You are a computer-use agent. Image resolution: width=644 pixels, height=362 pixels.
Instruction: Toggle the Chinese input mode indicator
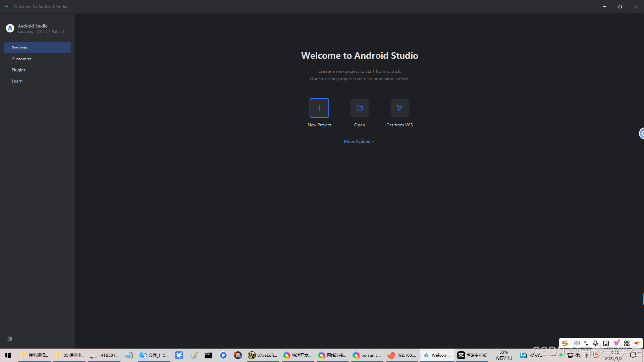(577, 343)
